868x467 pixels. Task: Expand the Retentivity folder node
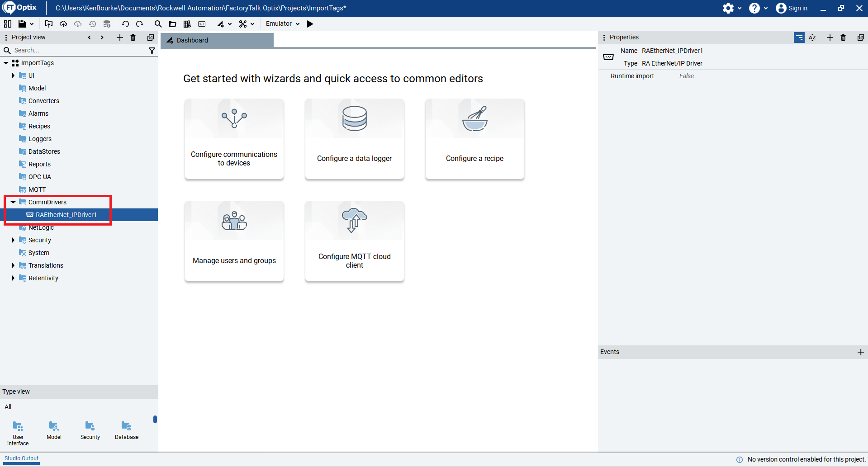pyautogui.click(x=13, y=278)
